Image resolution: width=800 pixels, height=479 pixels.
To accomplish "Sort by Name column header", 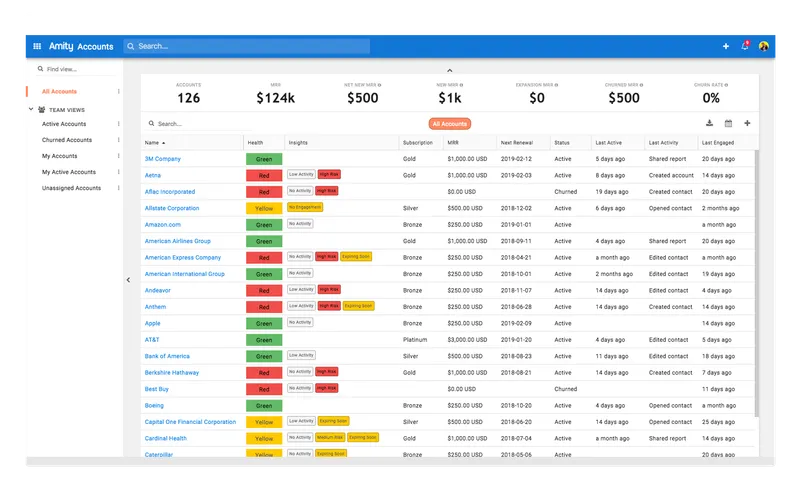I will pyautogui.click(x=155, y=143).
